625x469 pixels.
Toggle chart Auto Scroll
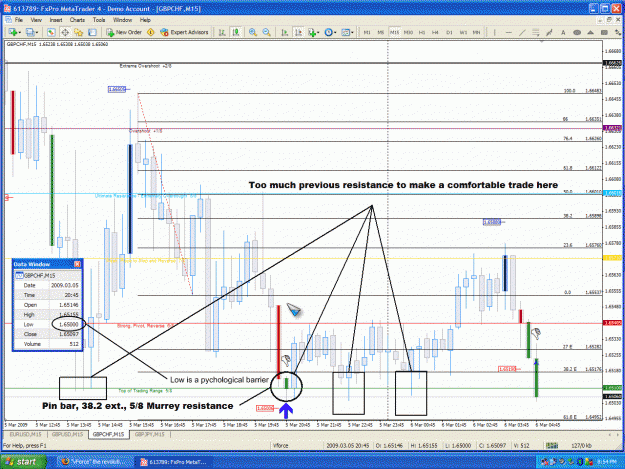pyautogui.click(x=285, y=32)
